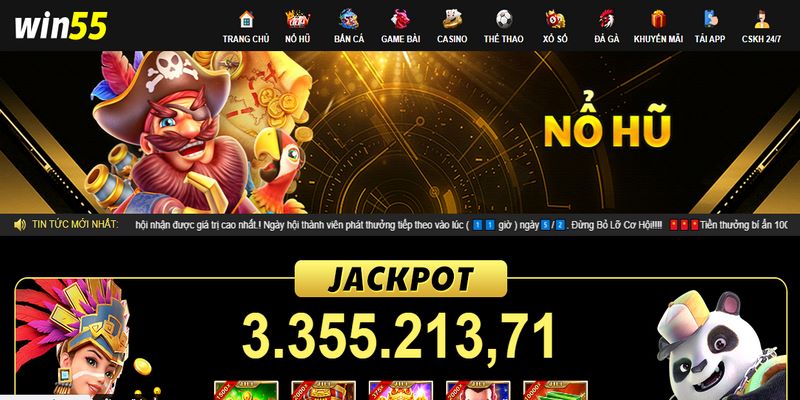Open the TẢI APP menu label
Screen dimensions: 800x400
tap(710, 39)
